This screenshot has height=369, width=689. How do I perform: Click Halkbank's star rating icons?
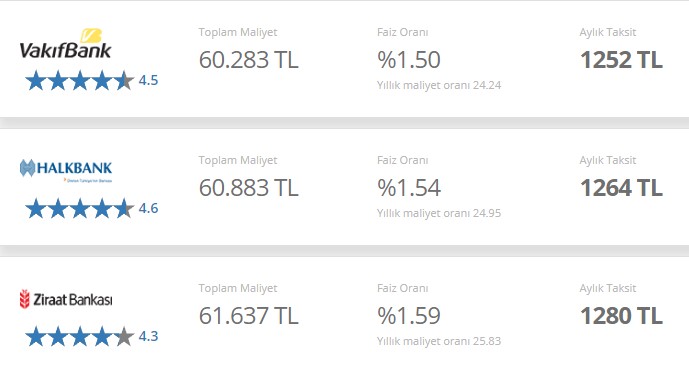(x=80, y=209)
